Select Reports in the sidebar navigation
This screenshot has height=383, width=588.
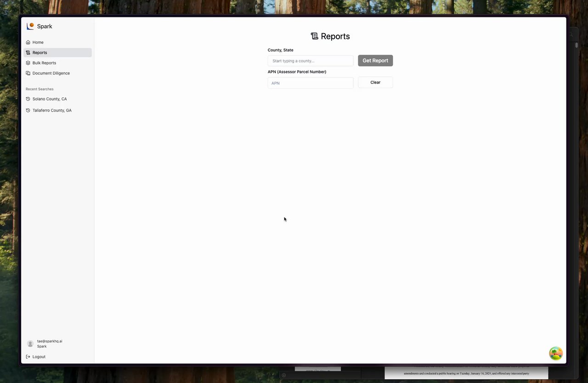click(57, 52)
